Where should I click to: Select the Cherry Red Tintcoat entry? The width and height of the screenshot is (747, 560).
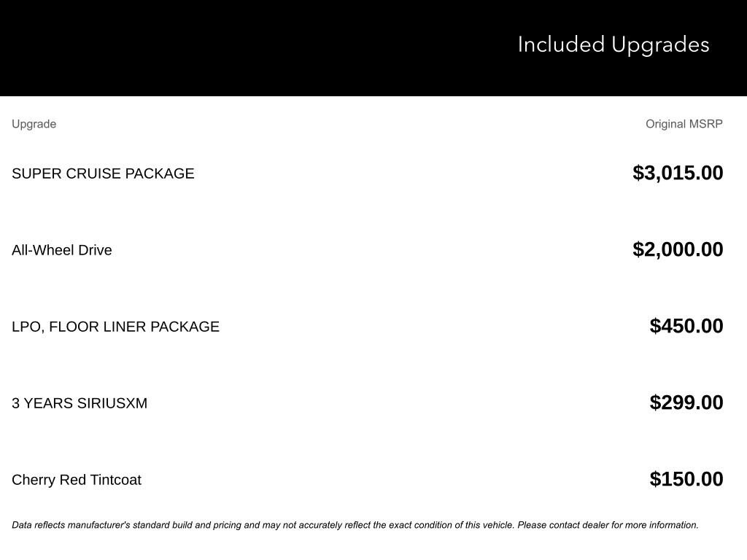(76, 480)
